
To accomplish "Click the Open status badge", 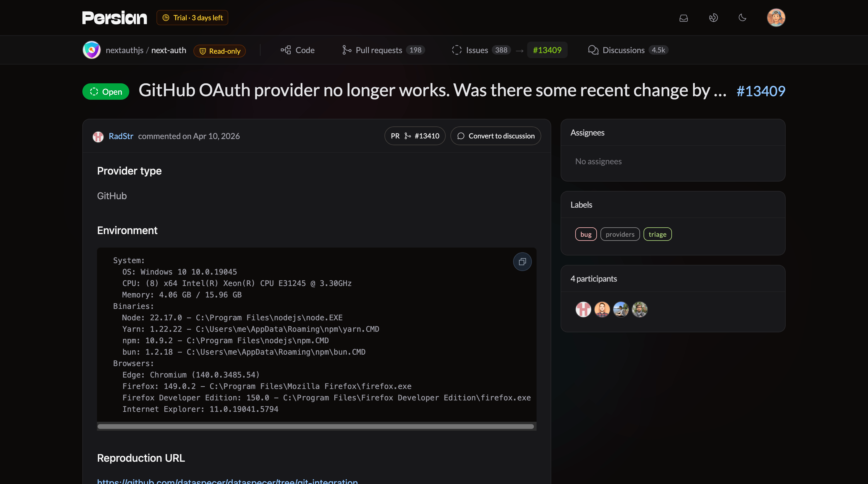I will (106, 92).
